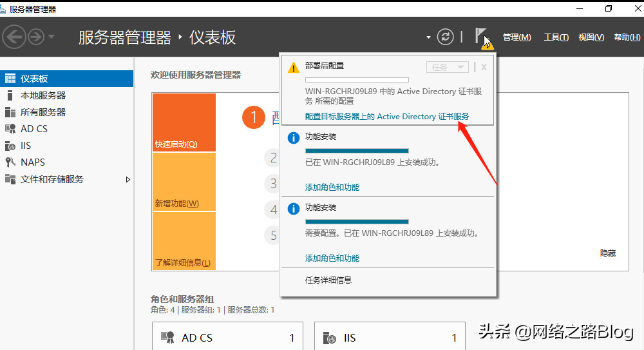Click second 功能安装 blue info icon
644x350 pixels.
tap(293, 209)
